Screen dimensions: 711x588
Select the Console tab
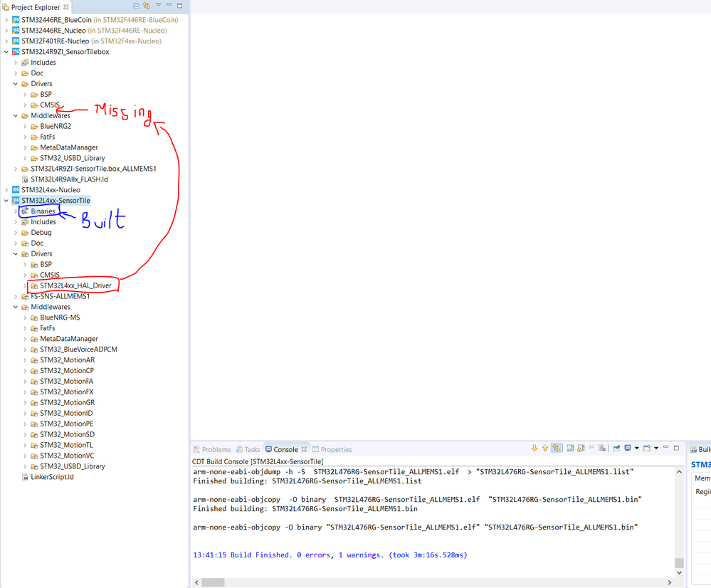285,450
